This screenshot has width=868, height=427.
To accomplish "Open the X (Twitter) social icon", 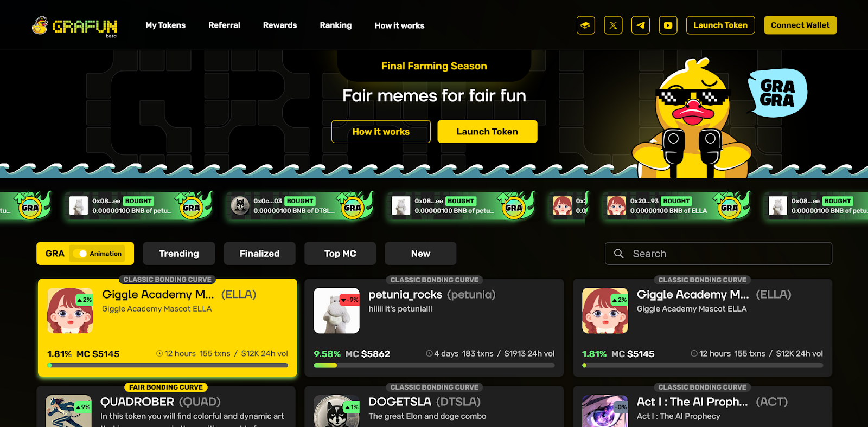I will [x=613, y=25].
